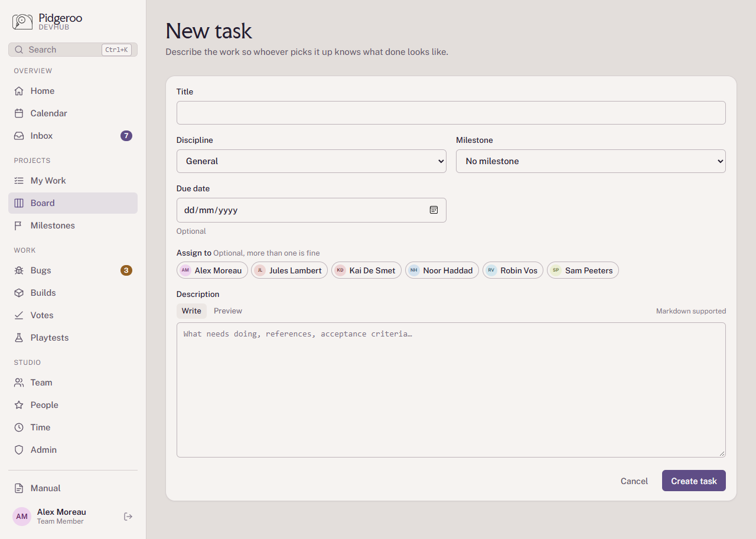Viewport: 756px width, 539px height.
Task: Click the Admin shield icon
Action: coord(19,450)
